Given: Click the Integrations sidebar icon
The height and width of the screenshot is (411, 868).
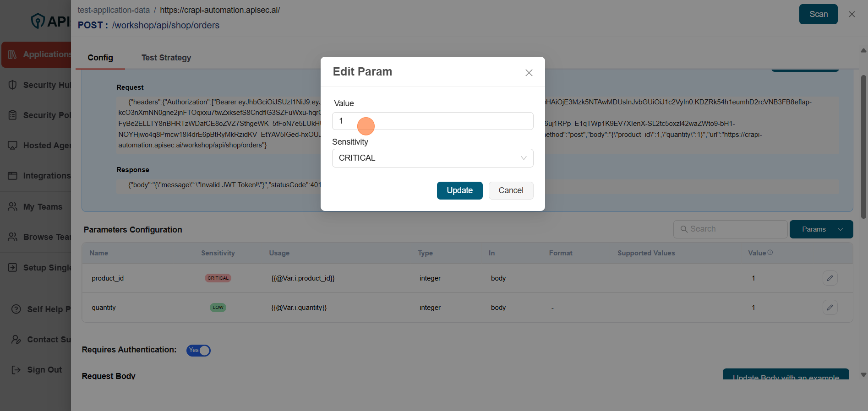Looking at the screenshot, I should pos(12,176).
